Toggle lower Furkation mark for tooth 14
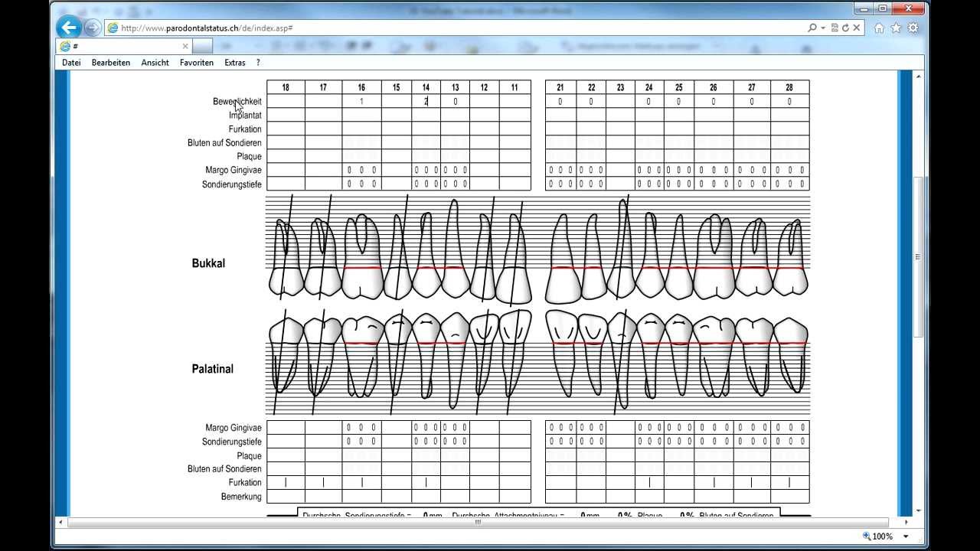Image resolution: width=980 pixels, height=551 pixels. coord(426,482)
